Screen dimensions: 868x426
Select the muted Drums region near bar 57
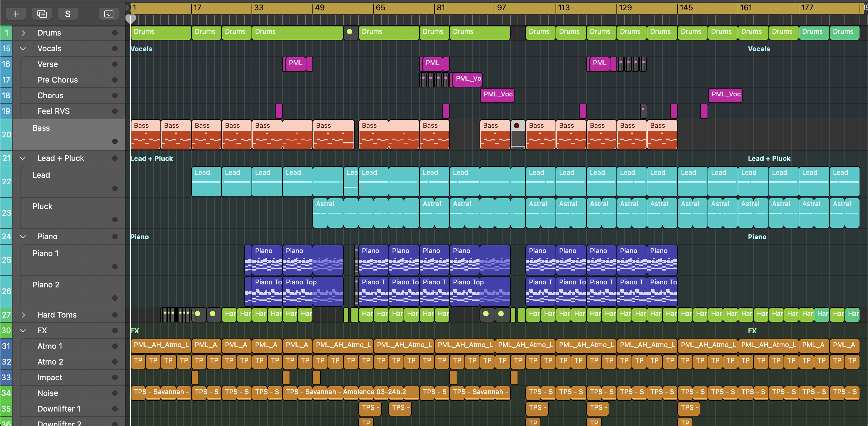click(351, 33)
